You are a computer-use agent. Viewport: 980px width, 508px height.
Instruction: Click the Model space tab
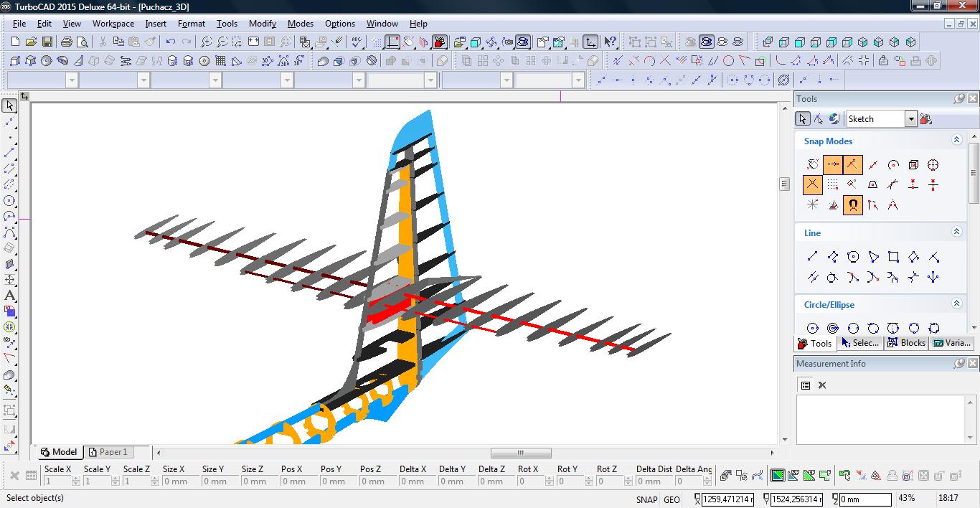(x=59, y=452)
